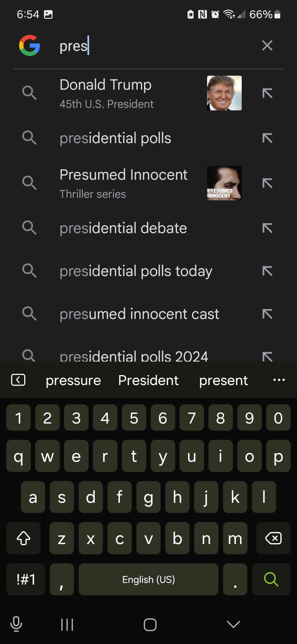Choose 'presidential polls today' suggestion
This screenshot has height=644, width=297.
136,271
